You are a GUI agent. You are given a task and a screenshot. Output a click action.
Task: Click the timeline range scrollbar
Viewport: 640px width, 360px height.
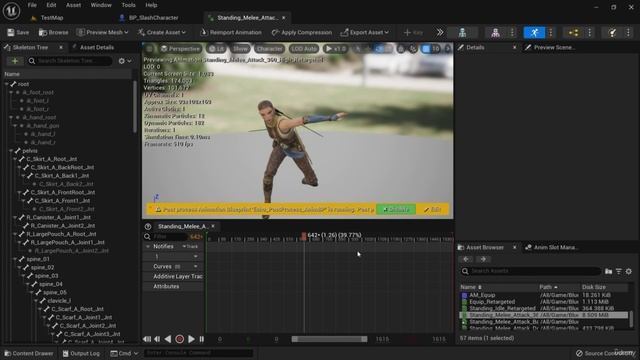[329, 339]
